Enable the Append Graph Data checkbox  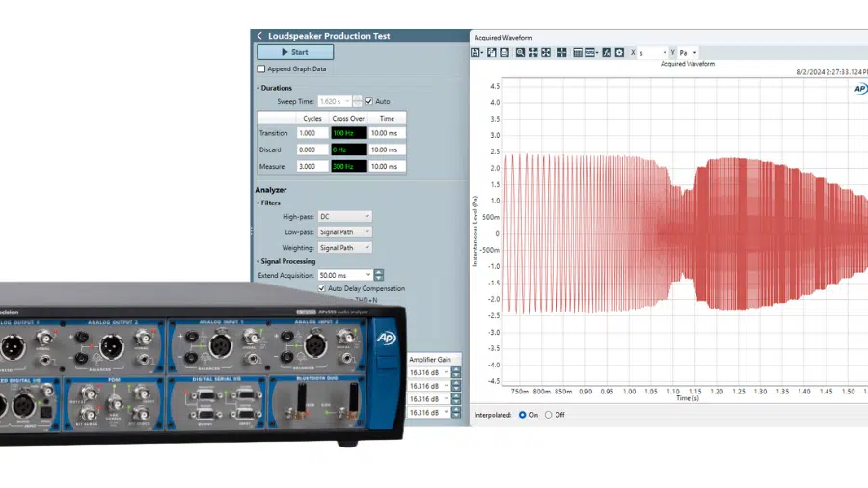[261, 69]
